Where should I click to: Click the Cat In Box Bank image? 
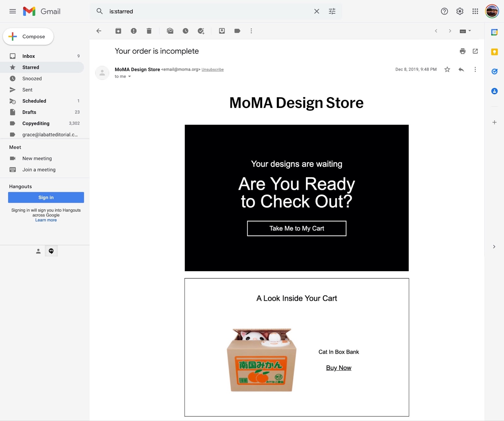[x=261, y=360]
